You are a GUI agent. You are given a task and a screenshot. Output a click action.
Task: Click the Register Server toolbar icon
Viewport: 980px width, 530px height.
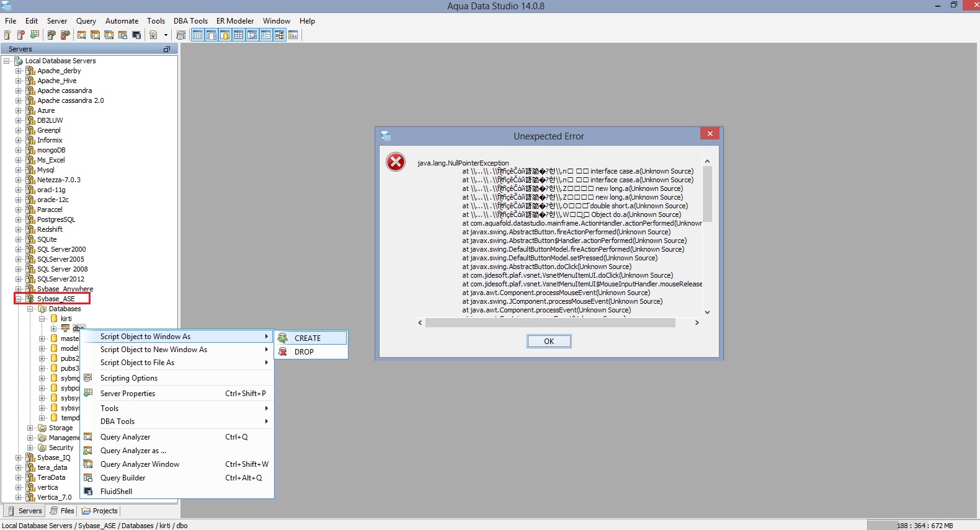click(7, 35)
